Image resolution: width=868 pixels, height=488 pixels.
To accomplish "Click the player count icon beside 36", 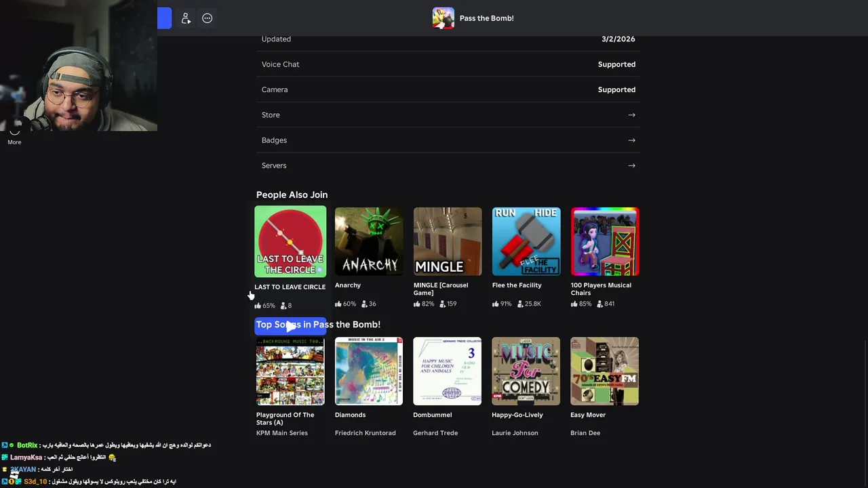I will 364,304.
